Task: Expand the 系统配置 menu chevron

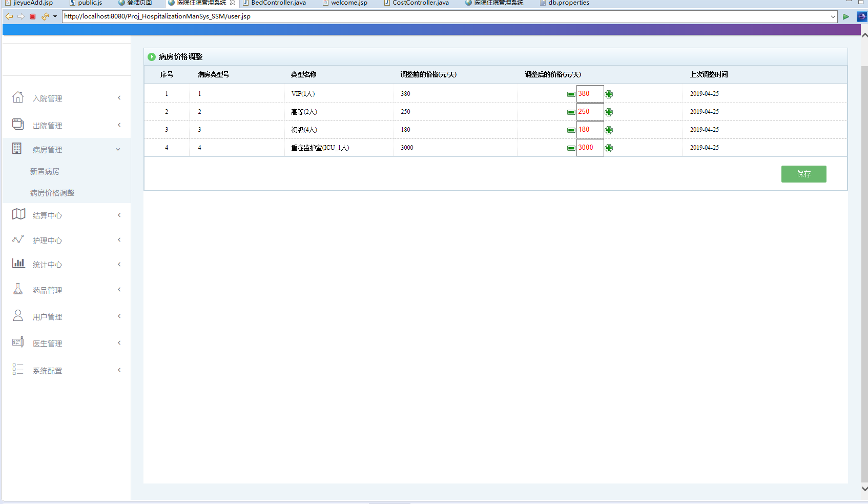Action: (119, 370)
